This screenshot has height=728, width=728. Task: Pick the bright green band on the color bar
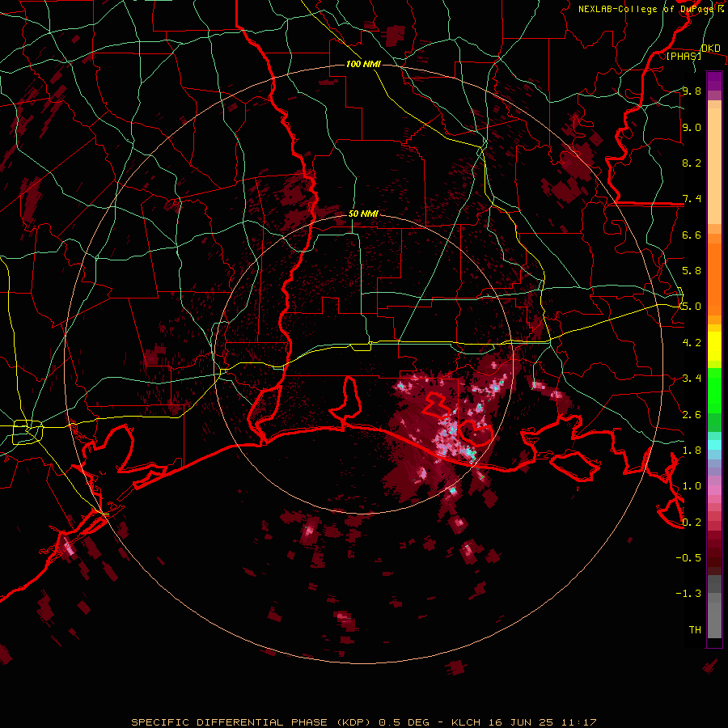(x=714, y=390)
